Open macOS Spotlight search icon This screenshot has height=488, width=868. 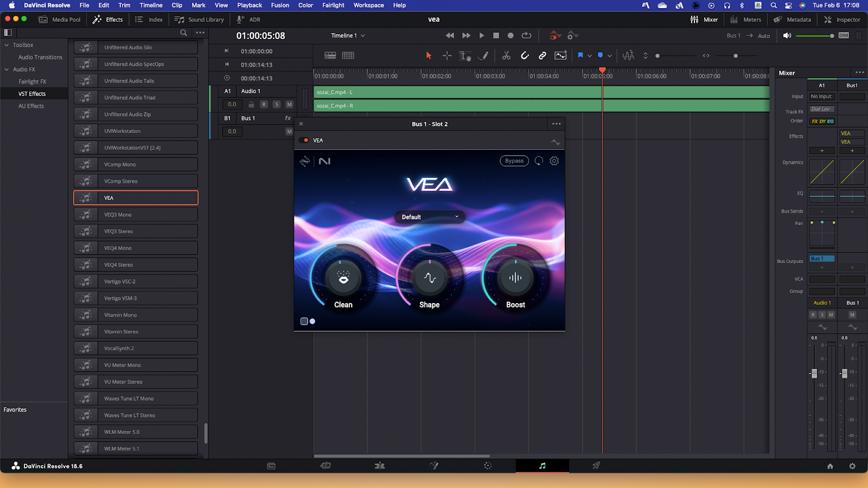tap(773, 5)
